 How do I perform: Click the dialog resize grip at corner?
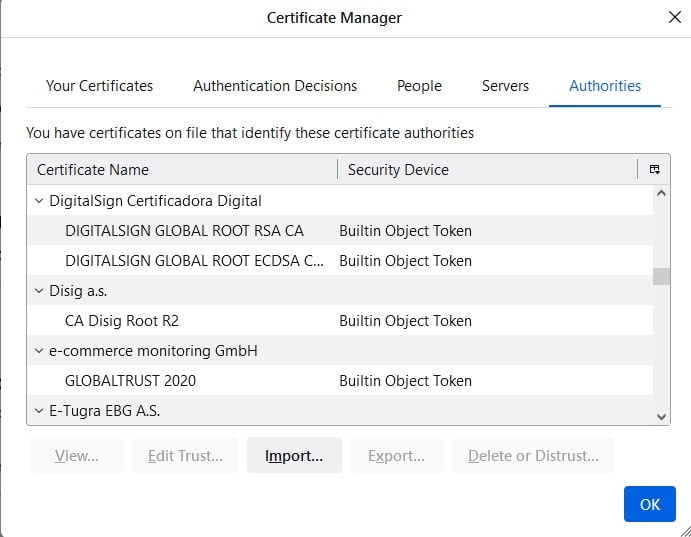coord(685,531)
